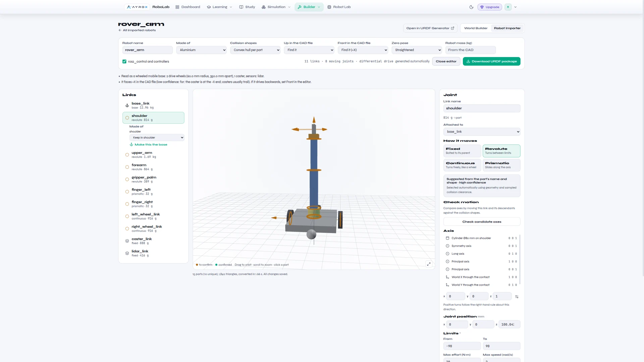Click Check candidate axes button

pos(482,222)
